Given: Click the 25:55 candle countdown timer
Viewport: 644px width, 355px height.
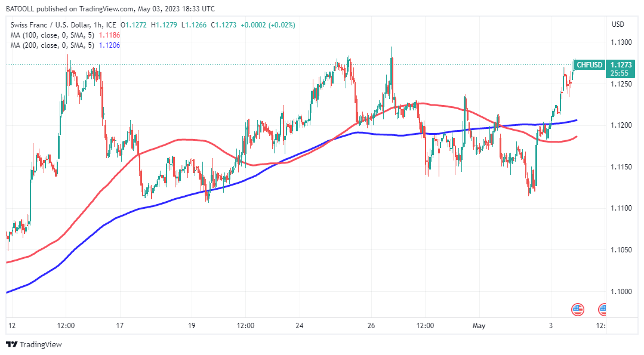Looking at the screenshot, I should pos(618,73).
